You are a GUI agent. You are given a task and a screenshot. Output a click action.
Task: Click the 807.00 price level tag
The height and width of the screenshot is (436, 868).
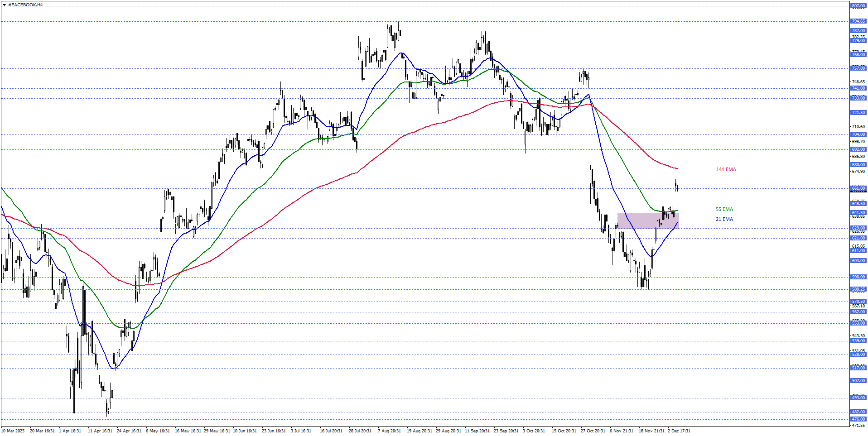(x=858, y=6)
